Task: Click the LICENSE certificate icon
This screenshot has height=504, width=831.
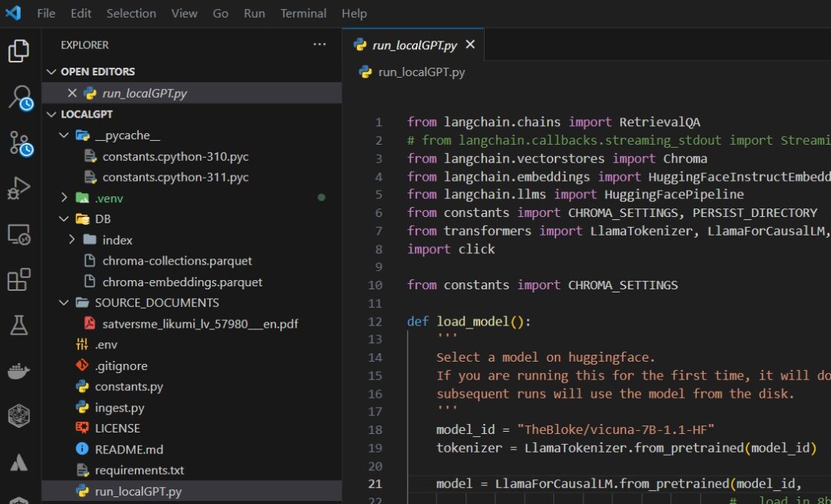Action: 82,428
